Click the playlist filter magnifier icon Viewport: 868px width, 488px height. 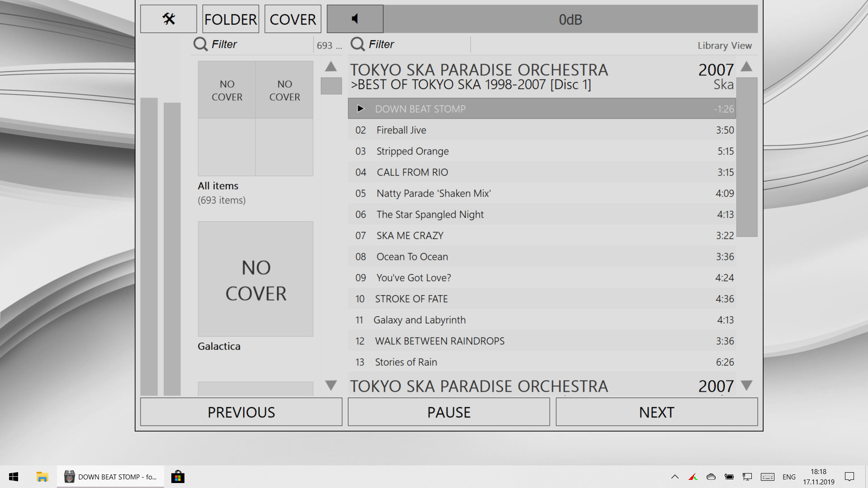pyautogui.click(x=357, y=44)
